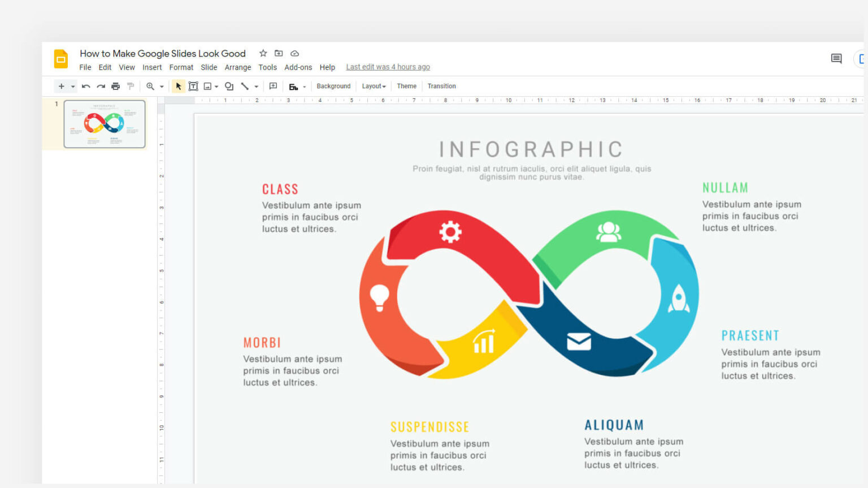
Task: Click the Move to folder icon
Action: pos(279,53)
